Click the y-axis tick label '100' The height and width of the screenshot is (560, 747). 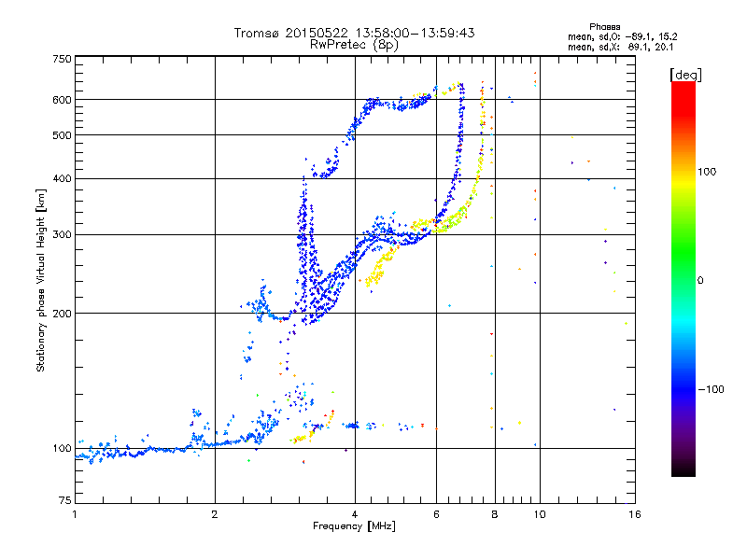[x=62, y=449]
